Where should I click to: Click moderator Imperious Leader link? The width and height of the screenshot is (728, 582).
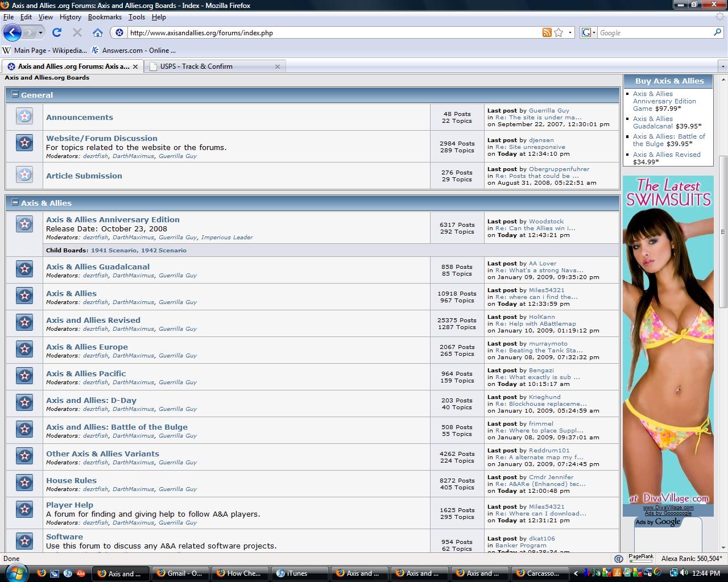[x=227, y=237]
